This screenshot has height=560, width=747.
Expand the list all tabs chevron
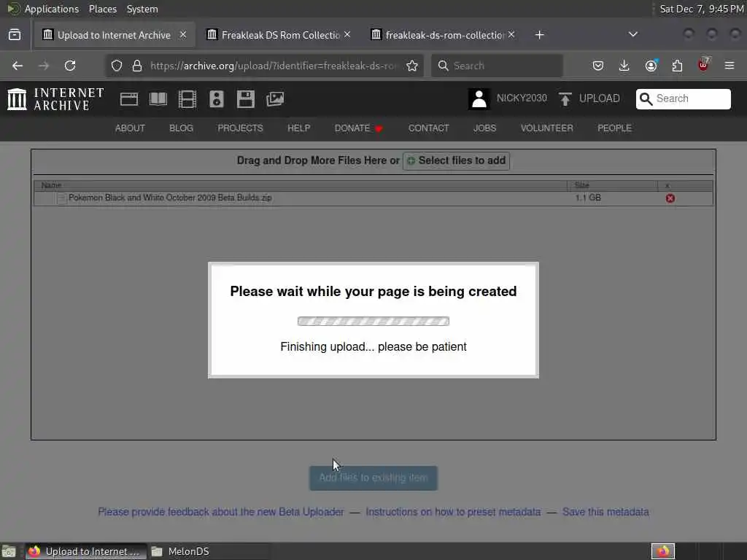click(x=632, y=34)
